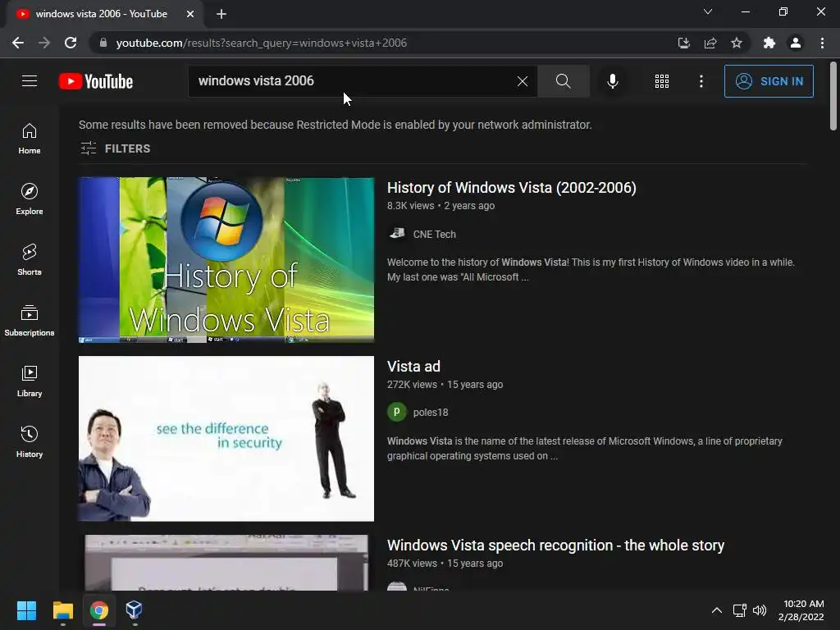
Task: Click the Chrome taskbar icon
Action: 99,610
